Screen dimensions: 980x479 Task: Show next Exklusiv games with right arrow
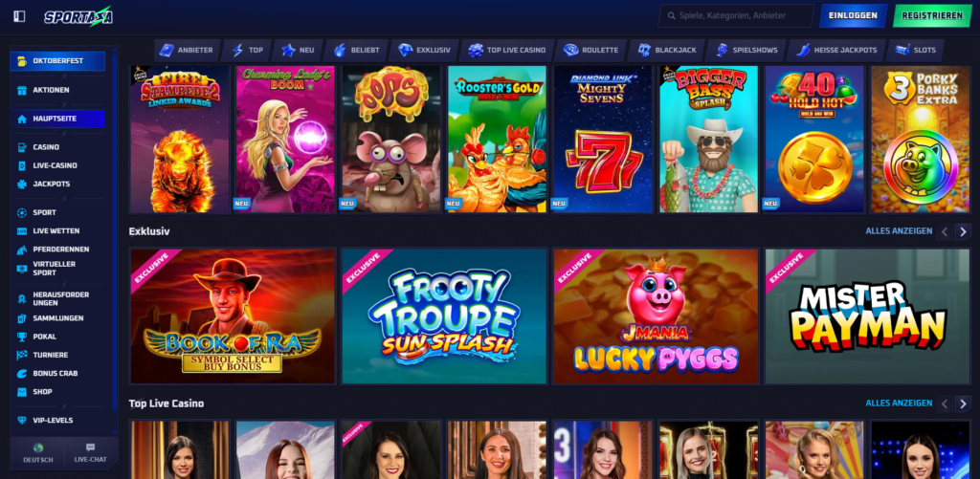(963, 231)
